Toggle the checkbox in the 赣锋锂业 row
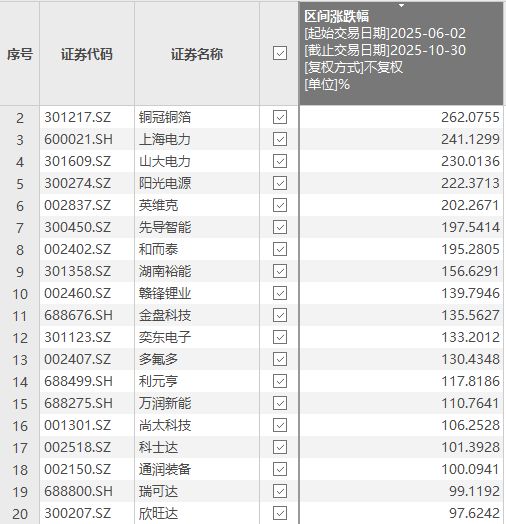Image resolution: width=506 pixels, height=524 pixels. pos(280,293)
